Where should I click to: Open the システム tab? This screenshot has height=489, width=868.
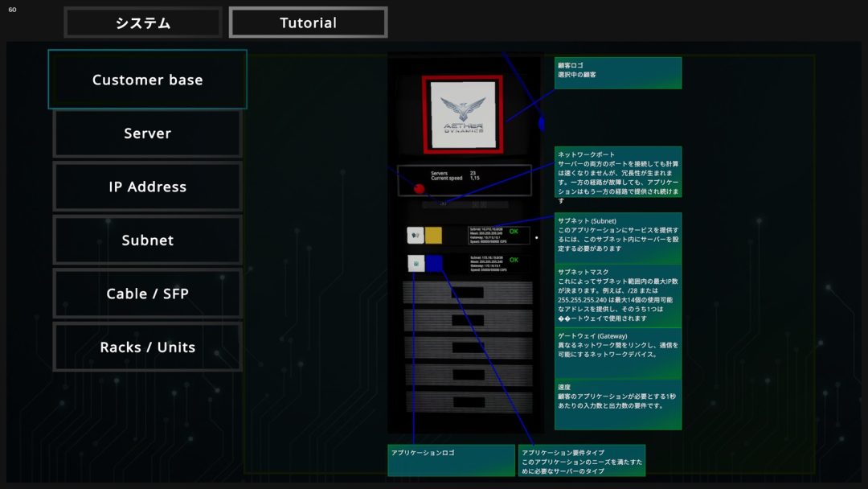[x=143, y=23]
